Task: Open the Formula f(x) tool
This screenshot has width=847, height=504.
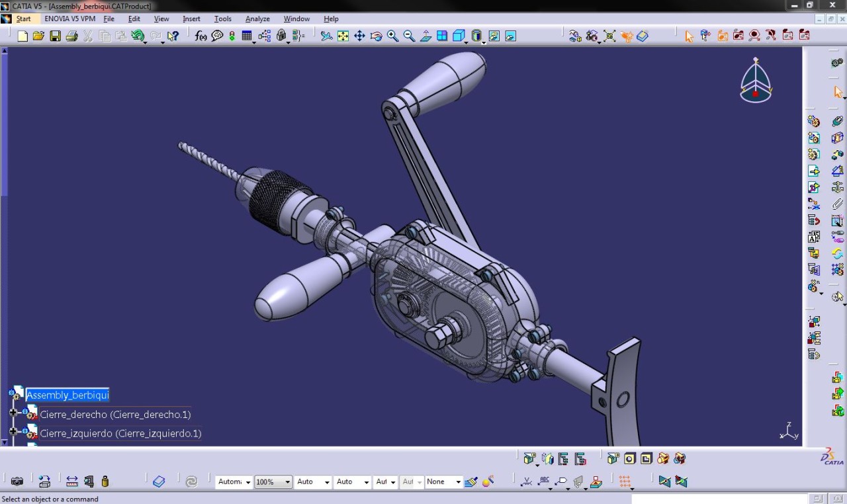Action: coord(201,36)
